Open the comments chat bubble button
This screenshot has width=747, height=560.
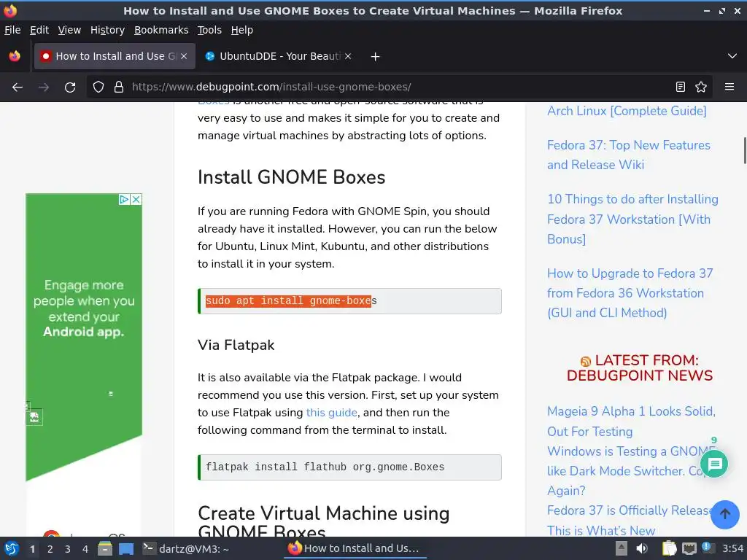coord(714,464)
